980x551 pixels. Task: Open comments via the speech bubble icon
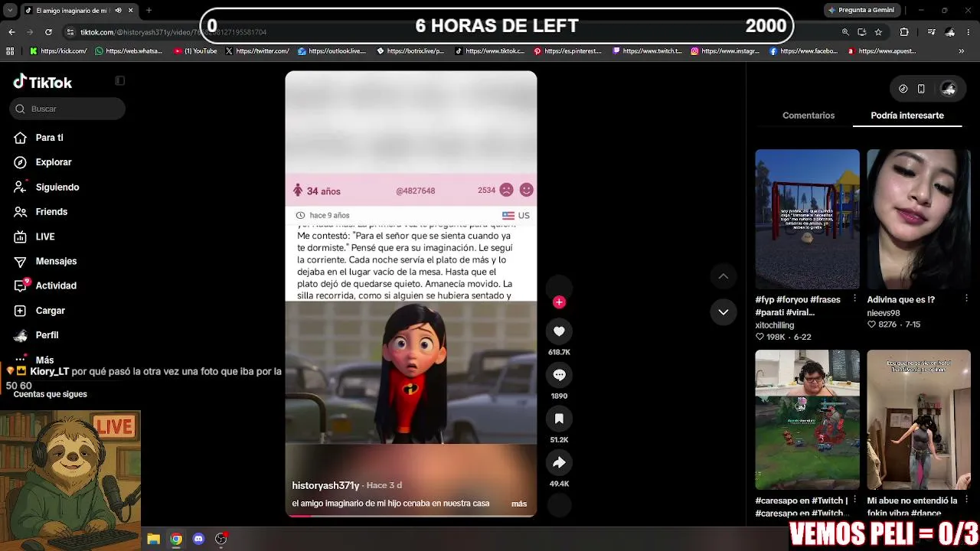pyautogui.click(x=559, y=375)
